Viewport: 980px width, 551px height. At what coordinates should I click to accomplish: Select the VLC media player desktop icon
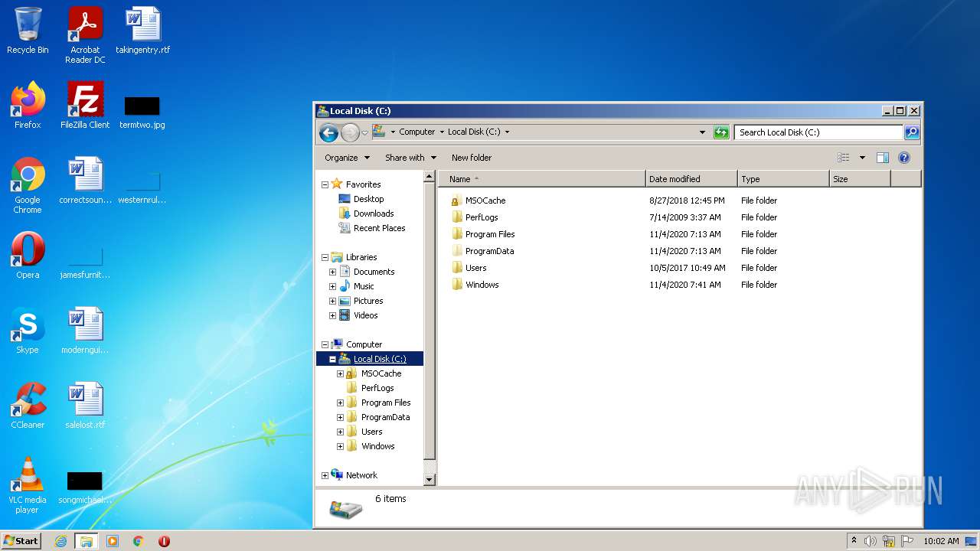[28, 485]
